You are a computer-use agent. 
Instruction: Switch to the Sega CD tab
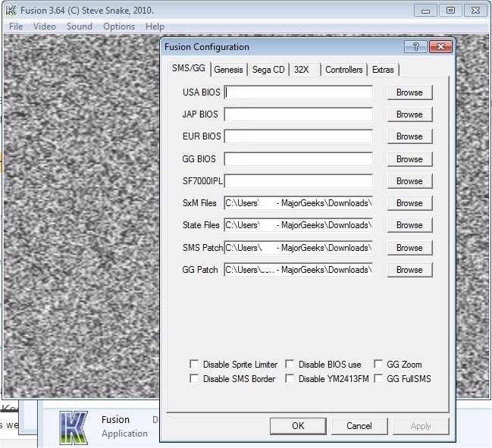click(x=268, y=70)
